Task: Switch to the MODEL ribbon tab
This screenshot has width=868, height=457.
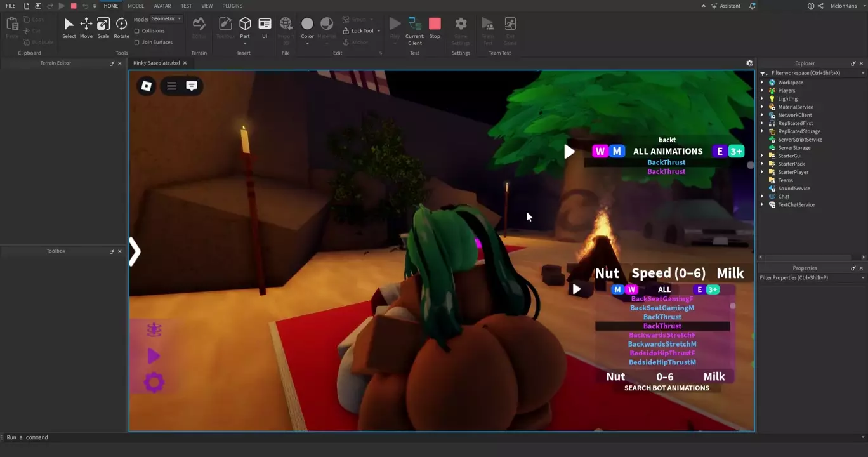Action: tap(136, 6)
